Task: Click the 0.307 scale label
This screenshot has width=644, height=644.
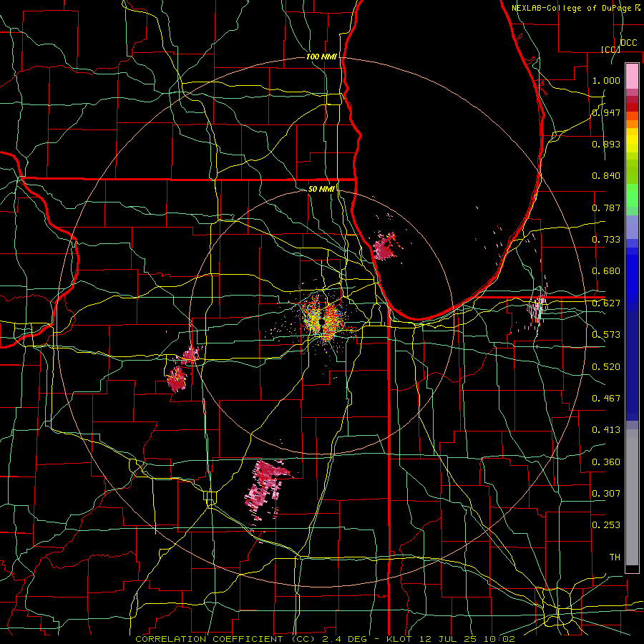Action: click(x=606, y=494)
